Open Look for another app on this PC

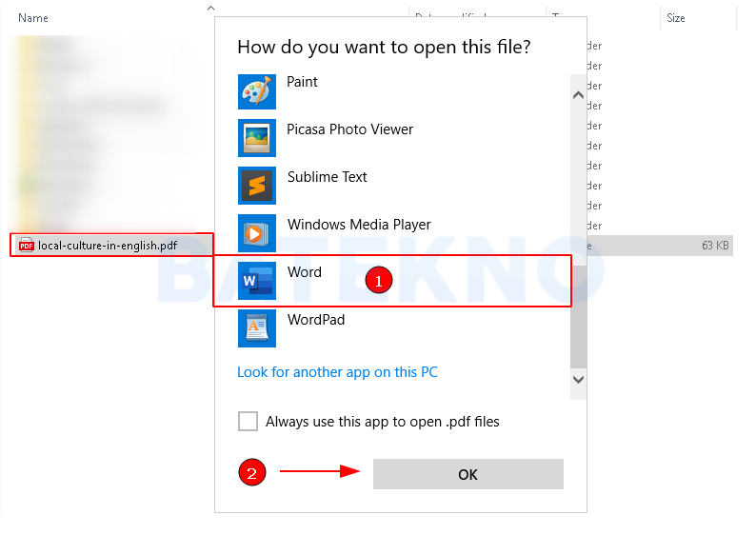coord(337,372)
